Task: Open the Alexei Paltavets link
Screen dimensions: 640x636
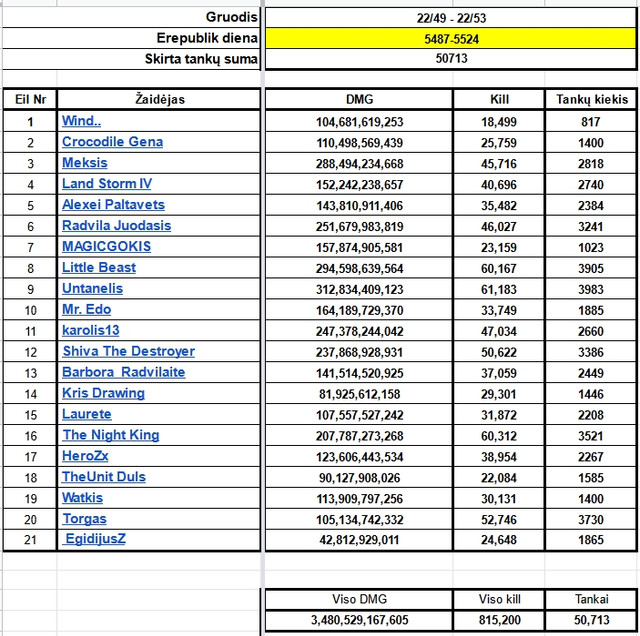Action: point(113,205)
